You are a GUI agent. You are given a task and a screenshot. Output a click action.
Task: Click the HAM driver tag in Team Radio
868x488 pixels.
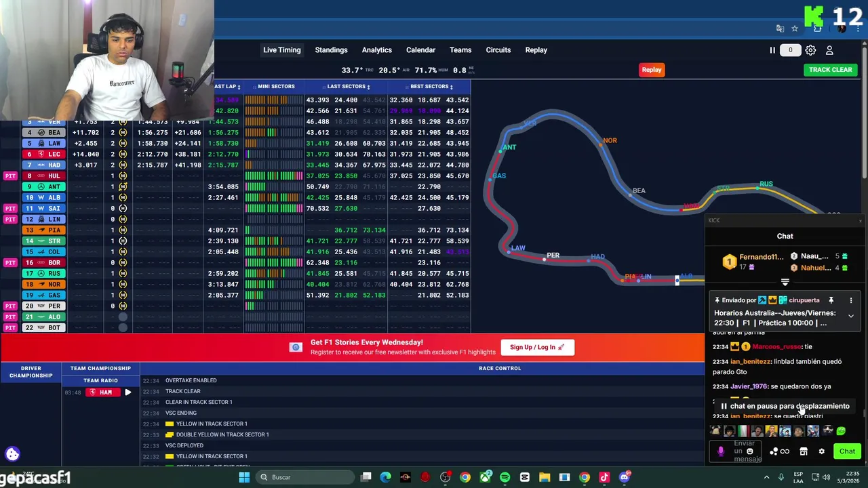coord(102,392)
